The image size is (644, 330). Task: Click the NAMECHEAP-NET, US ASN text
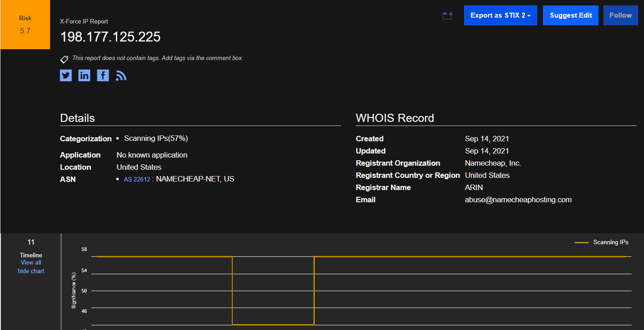click(x=195, y=179)
